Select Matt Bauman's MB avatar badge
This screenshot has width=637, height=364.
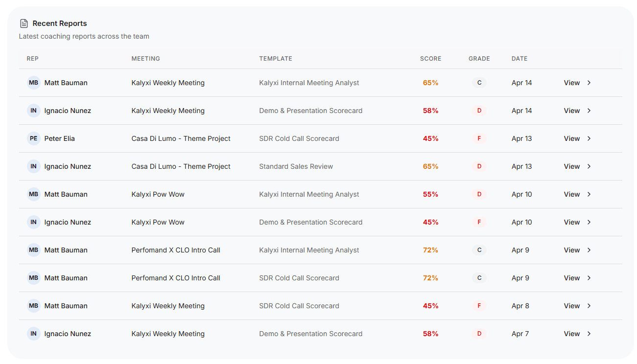(33, 83)
